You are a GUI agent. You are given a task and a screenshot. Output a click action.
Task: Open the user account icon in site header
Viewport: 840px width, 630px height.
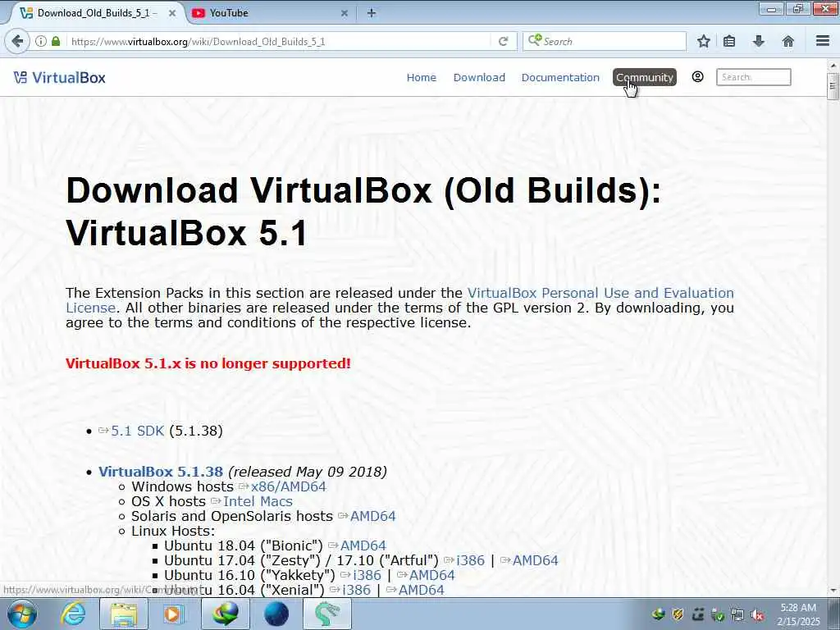tap(697, 76)
